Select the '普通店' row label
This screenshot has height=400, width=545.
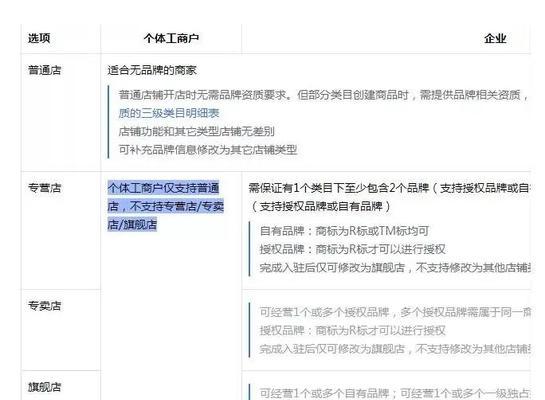[44, 70]
